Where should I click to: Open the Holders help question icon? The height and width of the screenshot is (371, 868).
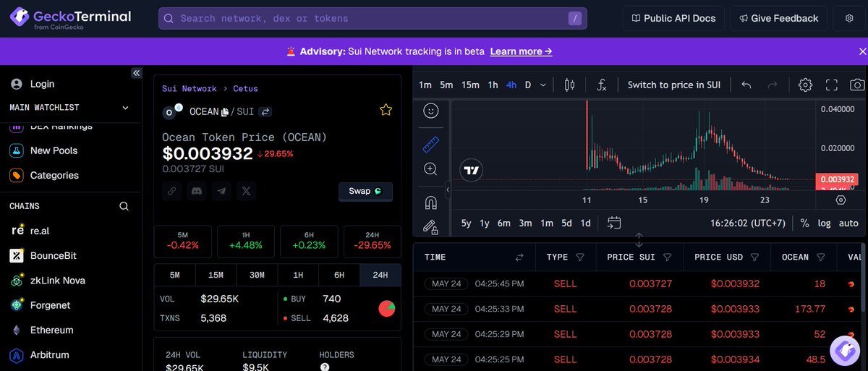tap(324, 367)
